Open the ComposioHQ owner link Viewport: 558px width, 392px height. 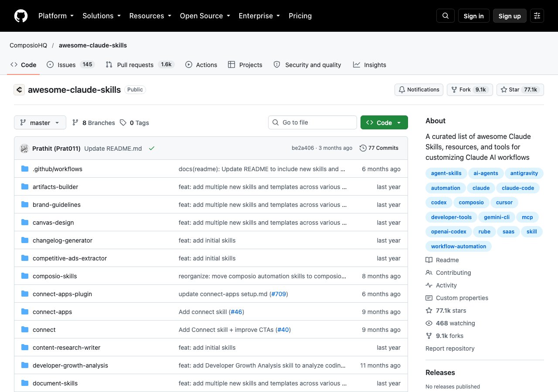coord(28,45)
